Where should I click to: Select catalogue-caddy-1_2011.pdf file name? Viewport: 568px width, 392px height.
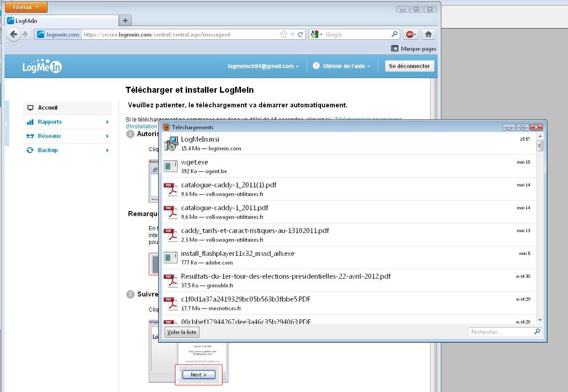[225, 208]
